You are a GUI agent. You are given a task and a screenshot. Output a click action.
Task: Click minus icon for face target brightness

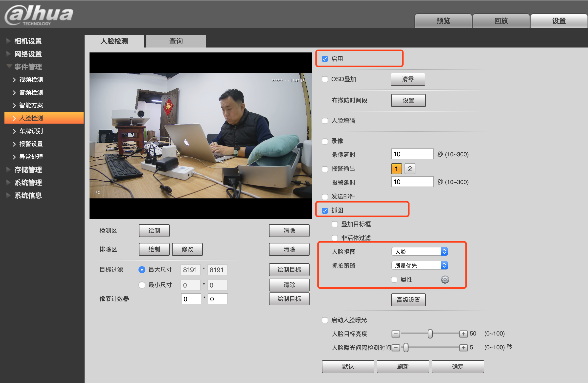coord(396,334)
